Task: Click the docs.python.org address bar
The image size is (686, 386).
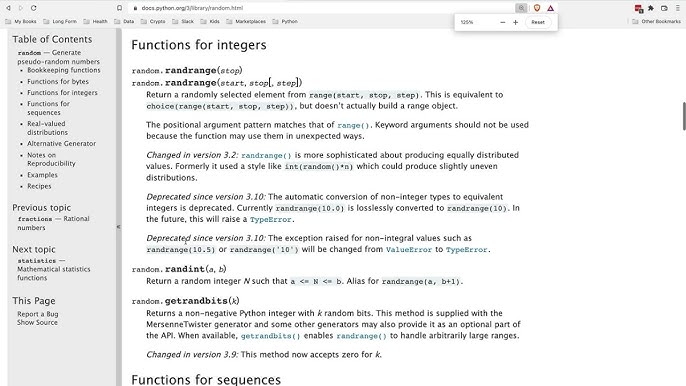Action: coord(319,8)
